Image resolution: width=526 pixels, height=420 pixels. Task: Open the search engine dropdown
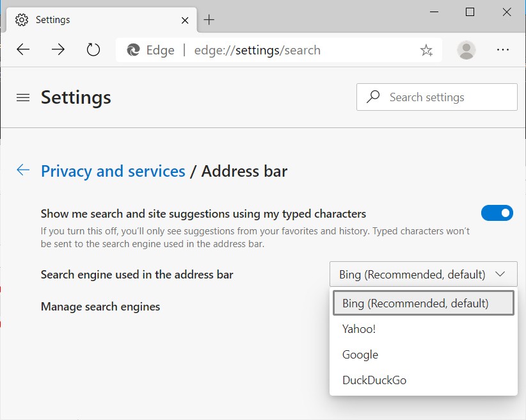pos(422,273)
